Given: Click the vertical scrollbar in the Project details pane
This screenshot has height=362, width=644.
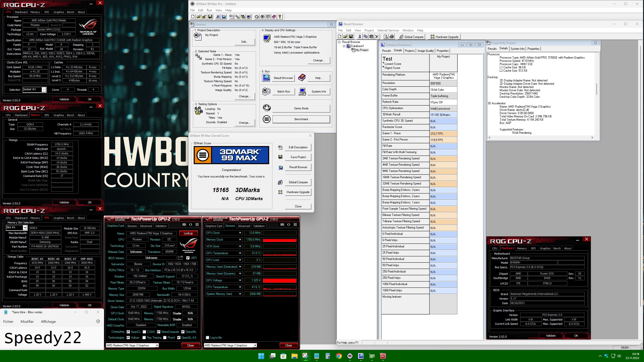Looking at the screenshot, I should coord(597,89).
